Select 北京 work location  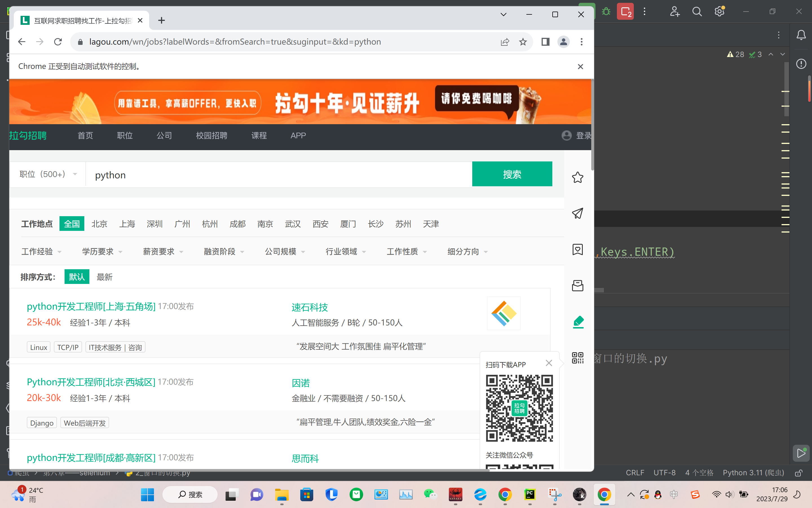coord(99,224)
